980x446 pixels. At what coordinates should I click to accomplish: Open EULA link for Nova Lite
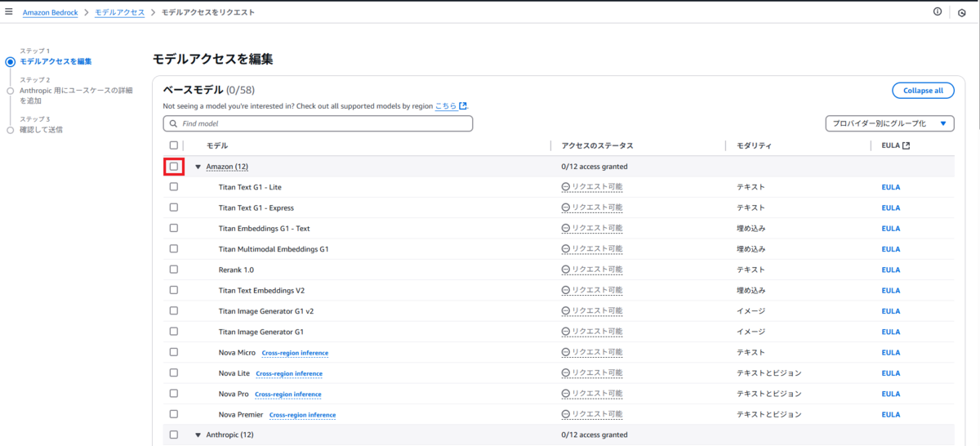pos(890,372)
